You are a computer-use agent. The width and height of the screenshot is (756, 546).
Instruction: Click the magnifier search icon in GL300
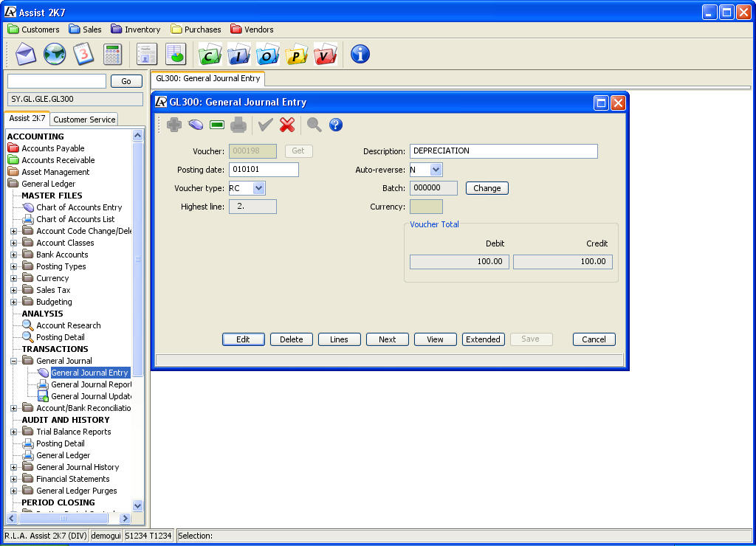[314, 125]
